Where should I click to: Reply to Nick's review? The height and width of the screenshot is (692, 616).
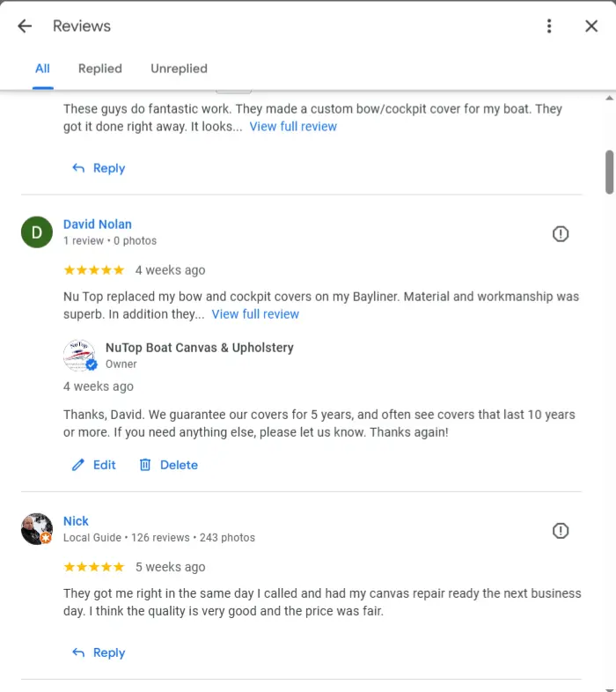[99, 652]
